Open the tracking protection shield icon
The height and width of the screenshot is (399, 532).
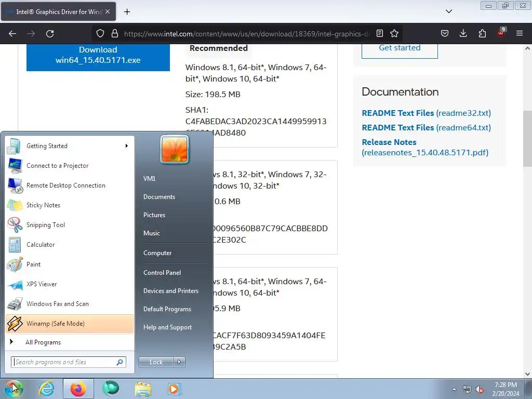point(100,34)
